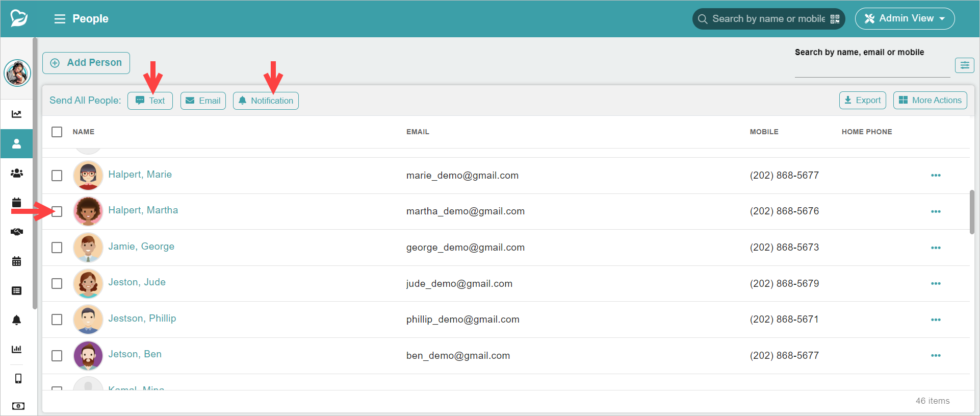Click the Export button

[863, 100]
